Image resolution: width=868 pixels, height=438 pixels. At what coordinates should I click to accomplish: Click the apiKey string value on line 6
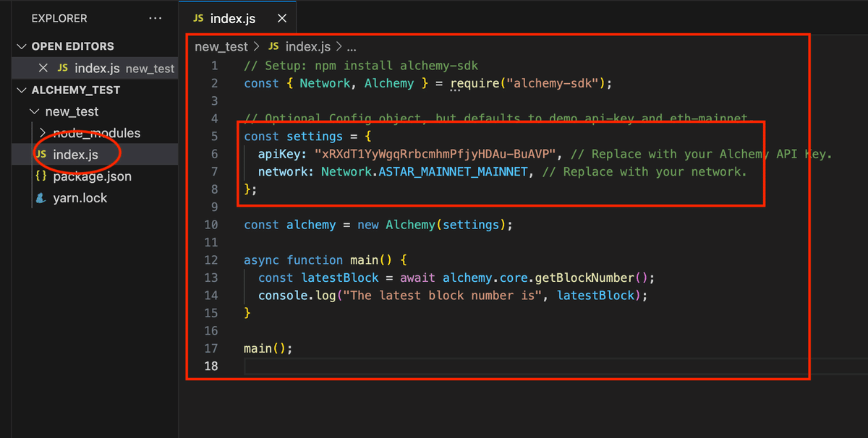[435, 154]
